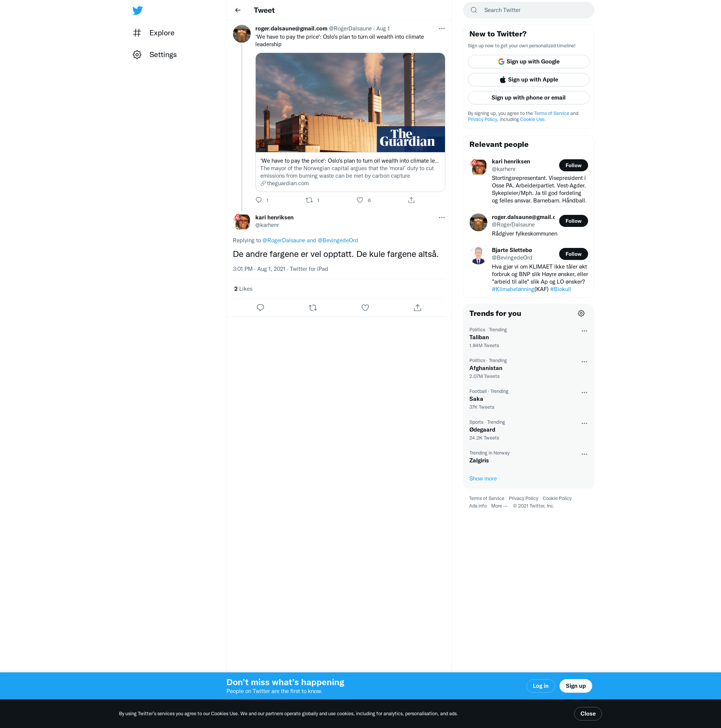
Task: Like Roger Dalsaune's Guardian tweet
Action: click(360, 200)
